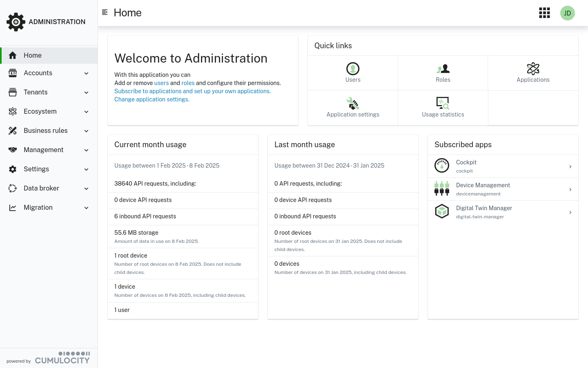This screenshot has width=588, height=368.
Task: Click the "Change application settings" link
Action: pyautogui.click(x=151, y=99)
